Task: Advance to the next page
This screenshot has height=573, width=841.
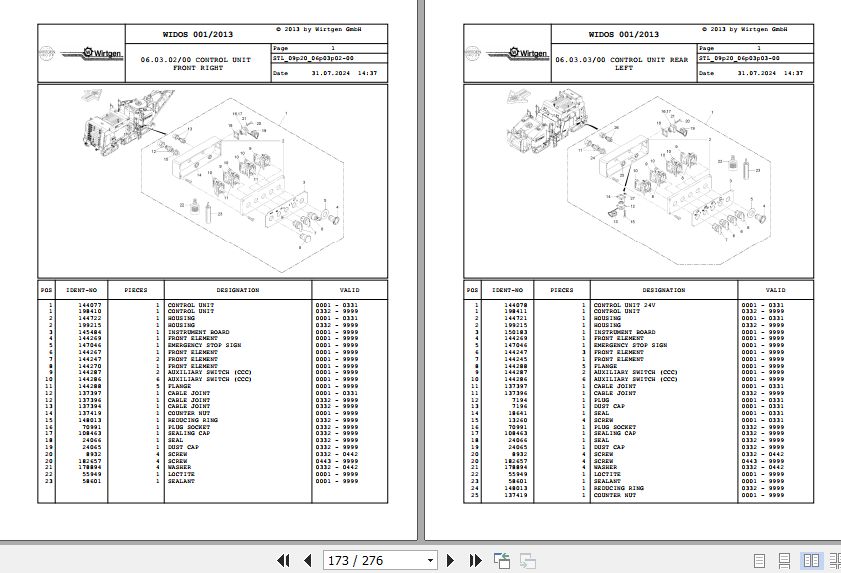Action: [x=451, y=561]
